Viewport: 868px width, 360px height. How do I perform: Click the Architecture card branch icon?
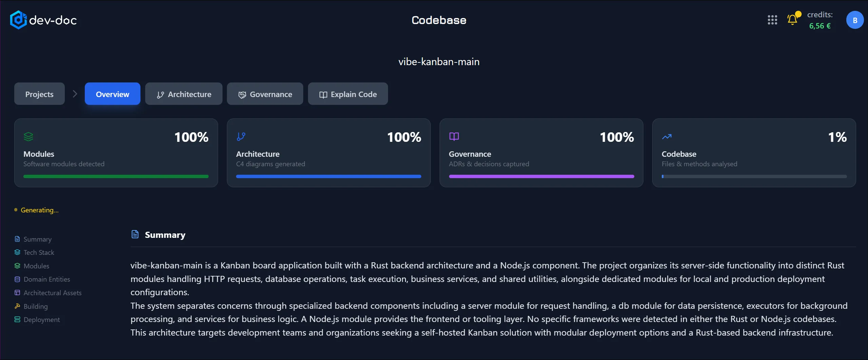(241, 137)
